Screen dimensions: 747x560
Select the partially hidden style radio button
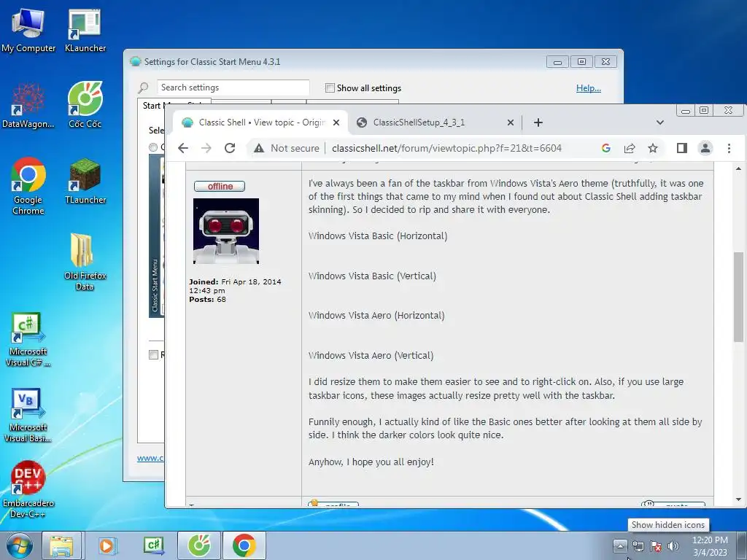tap(153, 147)
